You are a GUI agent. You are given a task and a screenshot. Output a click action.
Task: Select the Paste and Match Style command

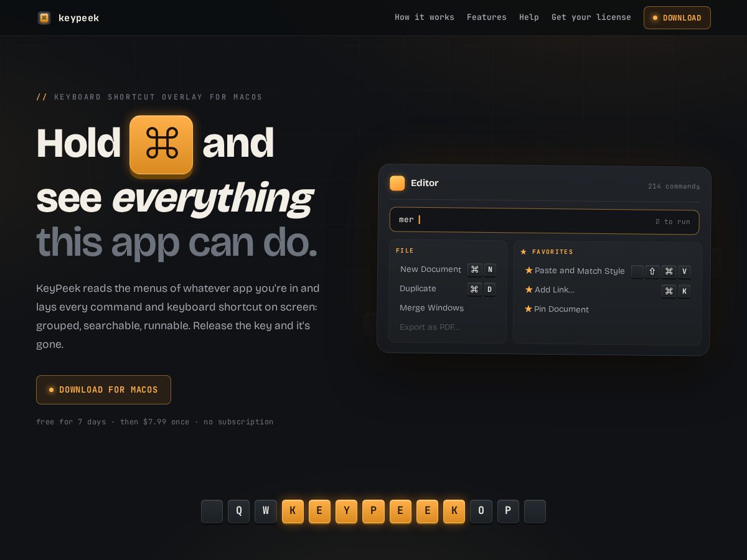tap(580, 271)
